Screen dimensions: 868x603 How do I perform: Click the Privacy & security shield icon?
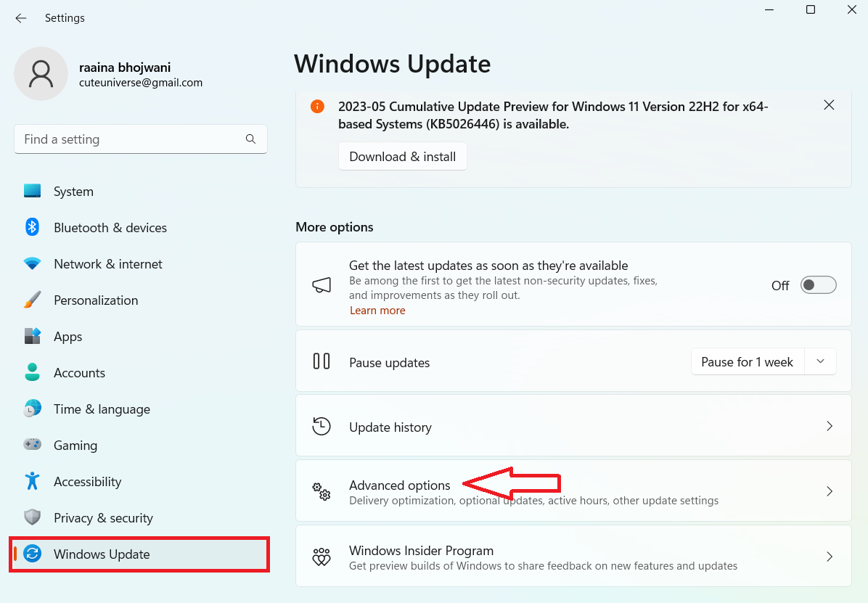point(32,517)
